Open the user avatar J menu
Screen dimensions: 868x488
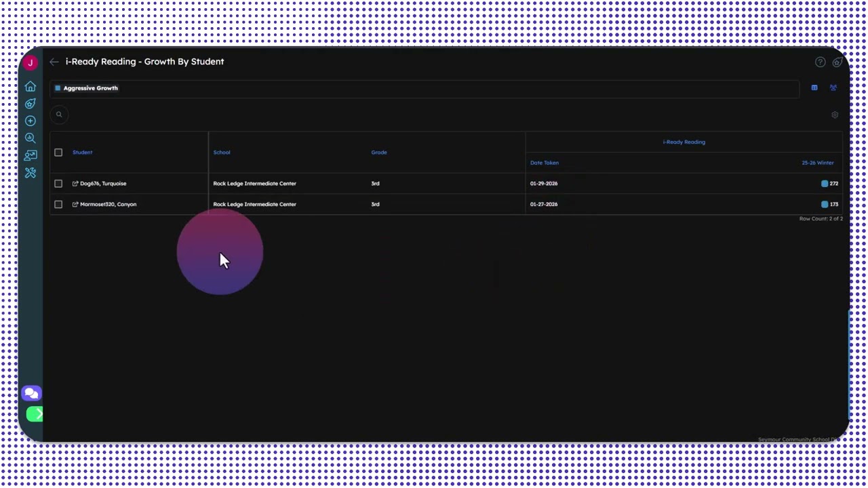tap(30, 63)
